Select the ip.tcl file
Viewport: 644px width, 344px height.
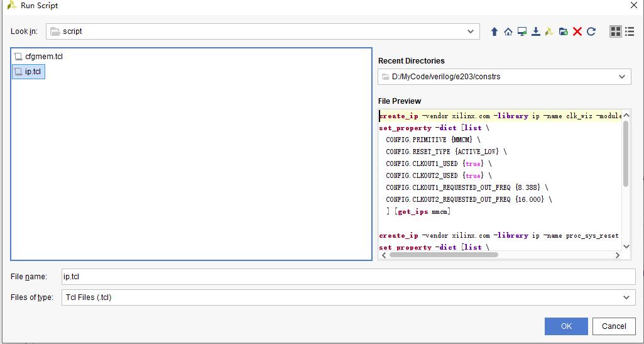click(x=33, y=72)
